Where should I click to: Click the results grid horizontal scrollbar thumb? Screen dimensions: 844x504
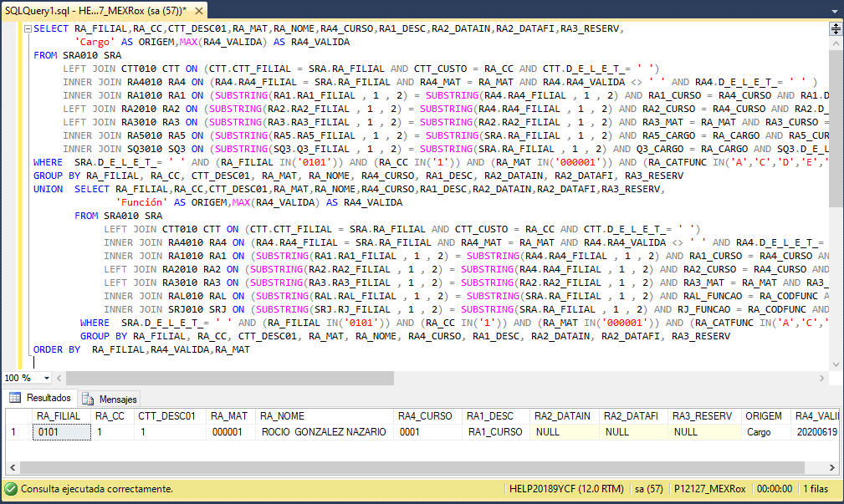pos(412,467)
